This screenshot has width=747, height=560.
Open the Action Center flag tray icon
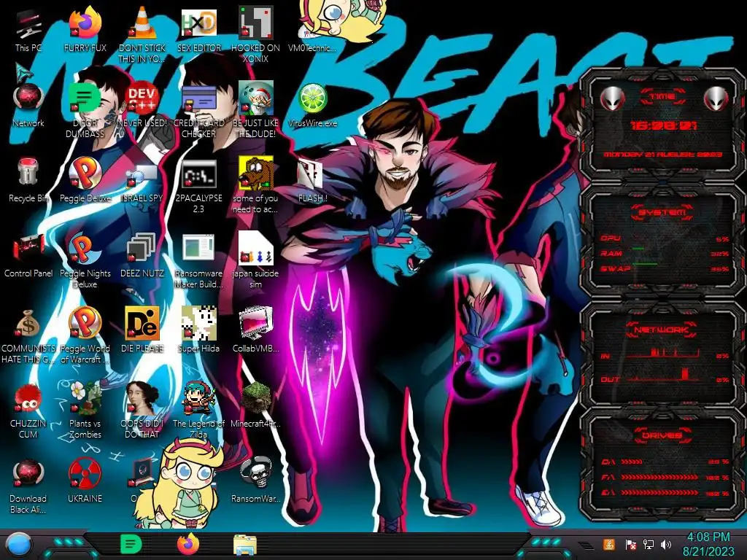(630, 544)
